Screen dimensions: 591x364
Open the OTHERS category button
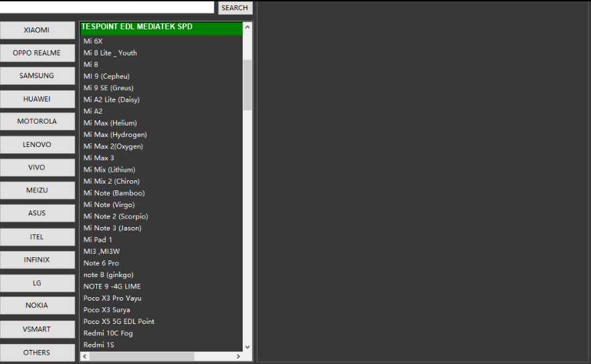[37, 353]
